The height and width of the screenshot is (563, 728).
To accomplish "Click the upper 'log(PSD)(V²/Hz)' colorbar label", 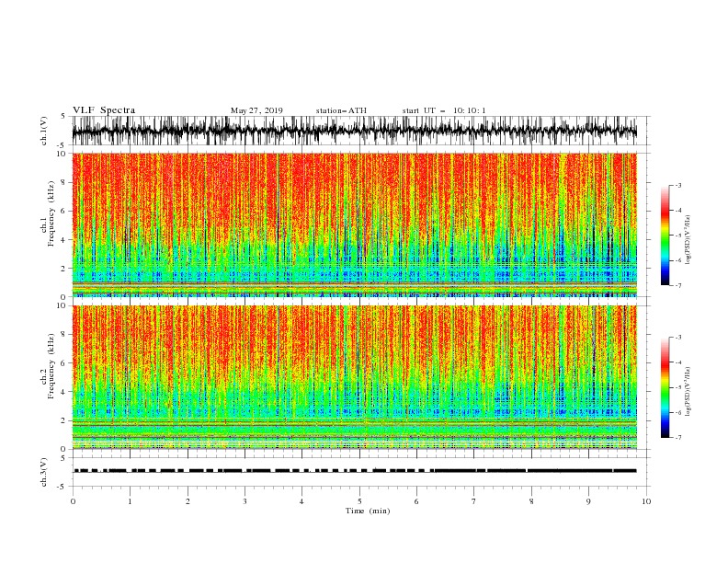I will click(688, 240).
